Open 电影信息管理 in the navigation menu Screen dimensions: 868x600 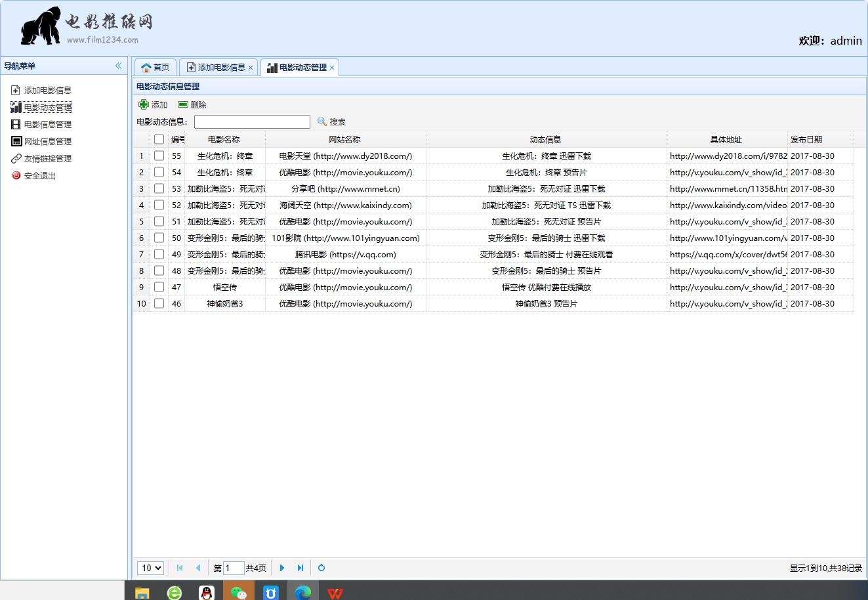[41, 125]
